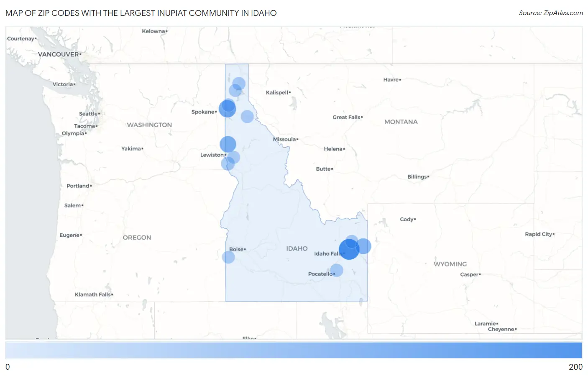Click the Klamath Falls label
This screenshot has width=588, height=376.
pos(93,294)
